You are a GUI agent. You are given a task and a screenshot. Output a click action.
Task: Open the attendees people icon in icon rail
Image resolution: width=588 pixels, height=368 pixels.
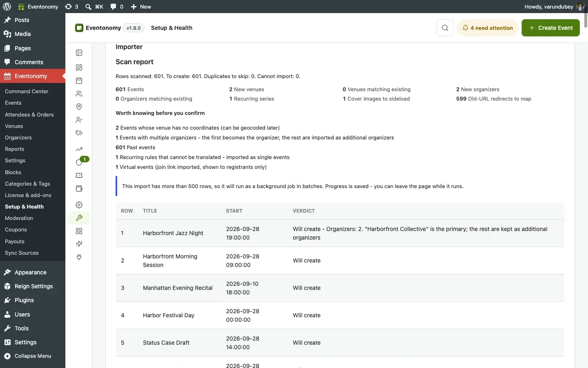(79, 94)
